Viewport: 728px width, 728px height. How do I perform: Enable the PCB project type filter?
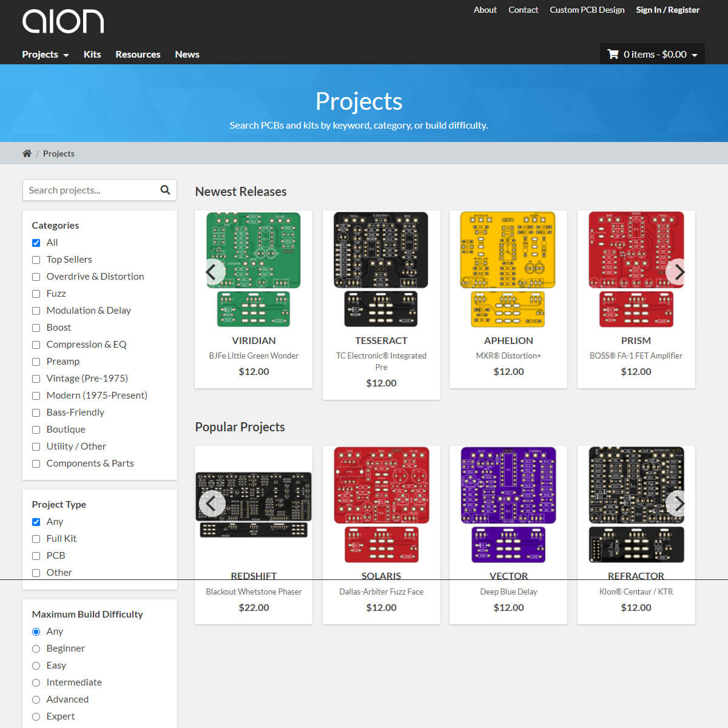click(36, 556)
